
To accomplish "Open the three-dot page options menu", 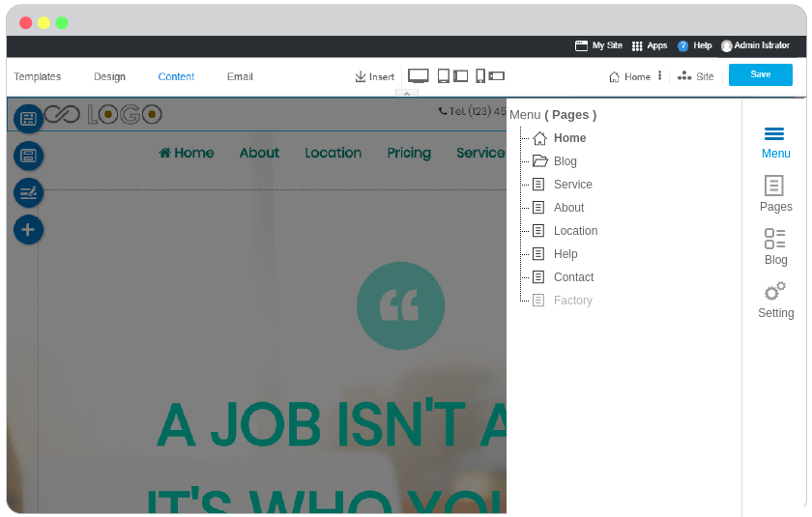I will click(659, 75).
